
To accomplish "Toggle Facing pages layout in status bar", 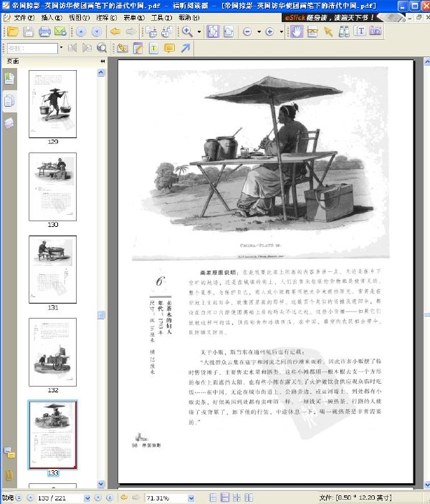I will [236, 498].
